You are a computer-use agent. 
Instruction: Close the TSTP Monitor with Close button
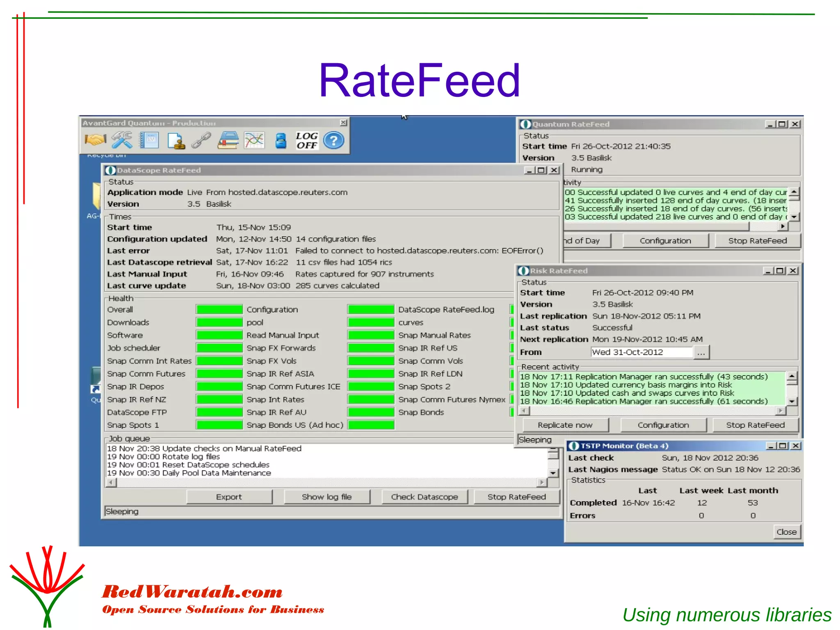786,532
